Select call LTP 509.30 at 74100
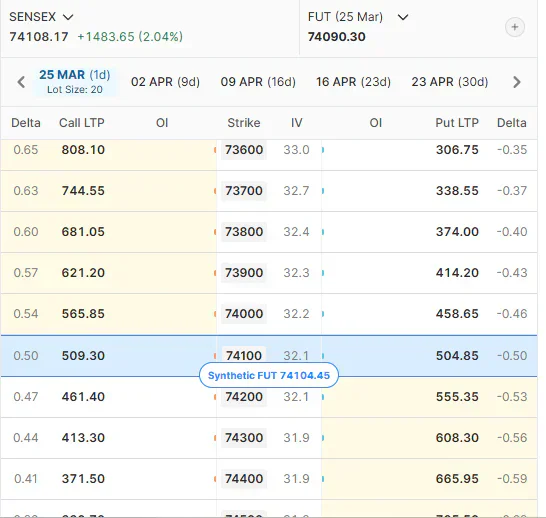The width and height of the screenshot is (546, 518). tap(83, 355)
